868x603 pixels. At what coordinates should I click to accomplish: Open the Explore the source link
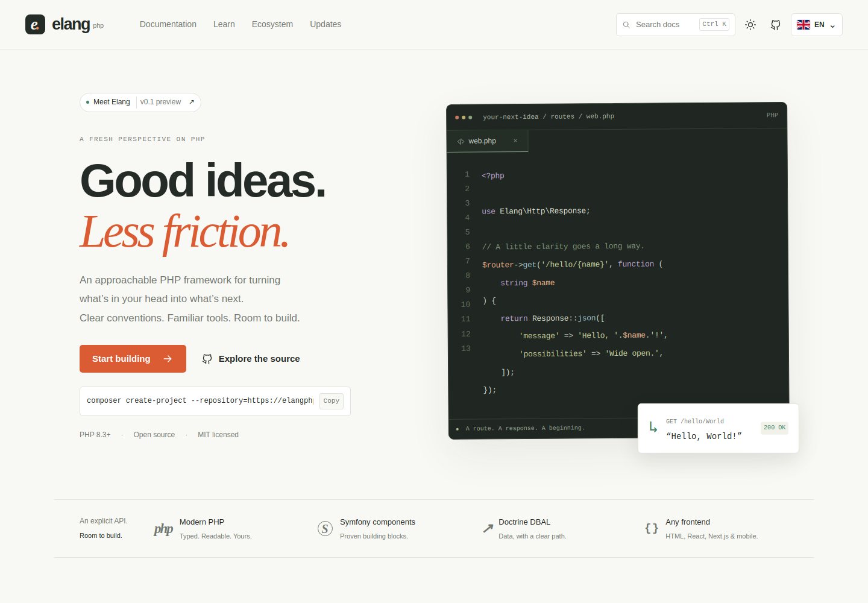[251, 359]
